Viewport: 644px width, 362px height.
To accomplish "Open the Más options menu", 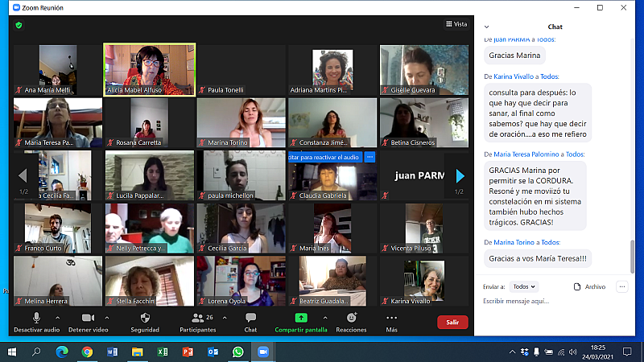I will pos(391,322).
